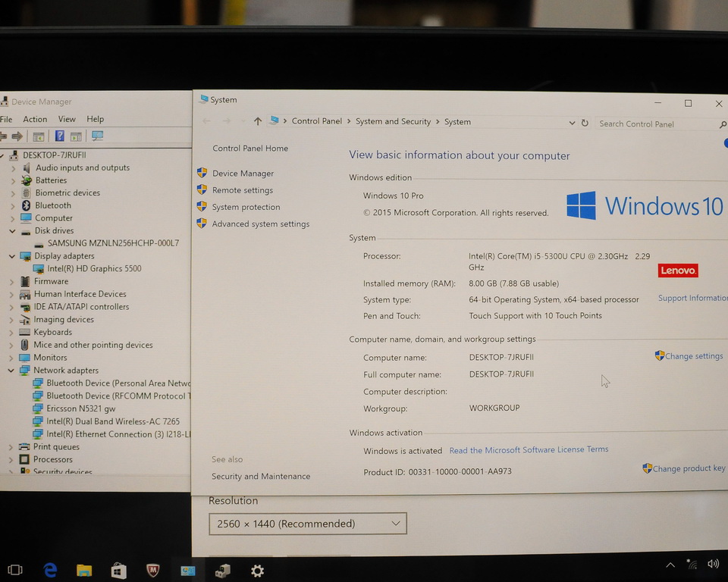Open Remote settings in System sidebar
Viewport: 728px width, 582px height.
tap(243, 189)
